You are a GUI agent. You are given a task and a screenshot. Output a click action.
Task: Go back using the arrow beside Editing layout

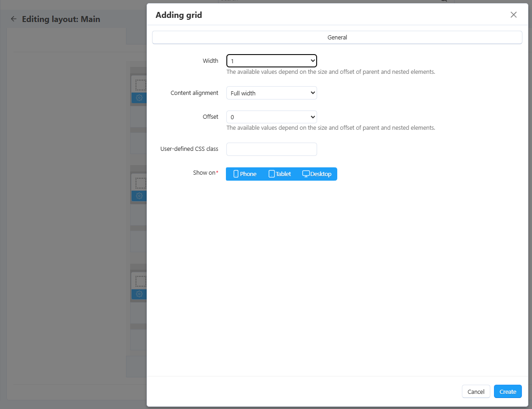pyautogui.click(x=14, y=19)
